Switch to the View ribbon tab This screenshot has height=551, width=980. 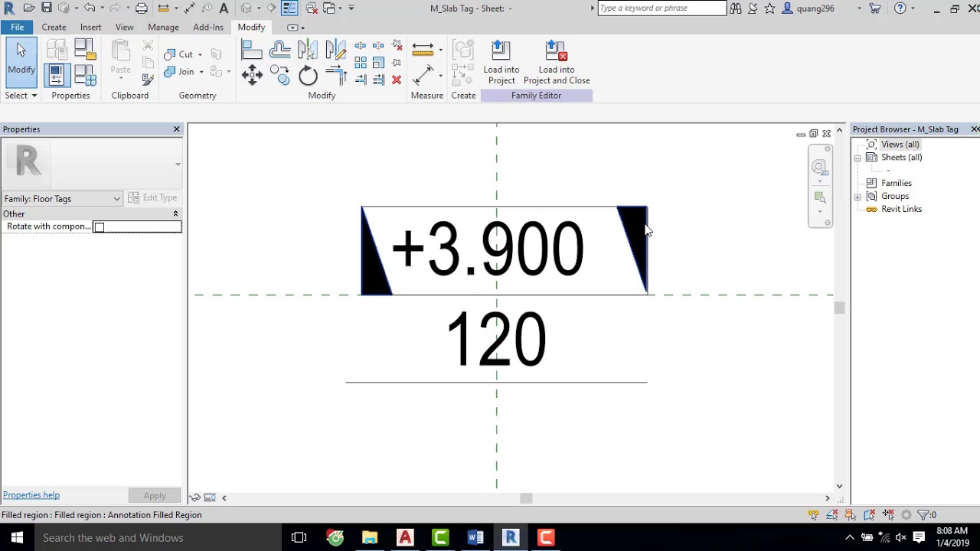tap(124, 27)
